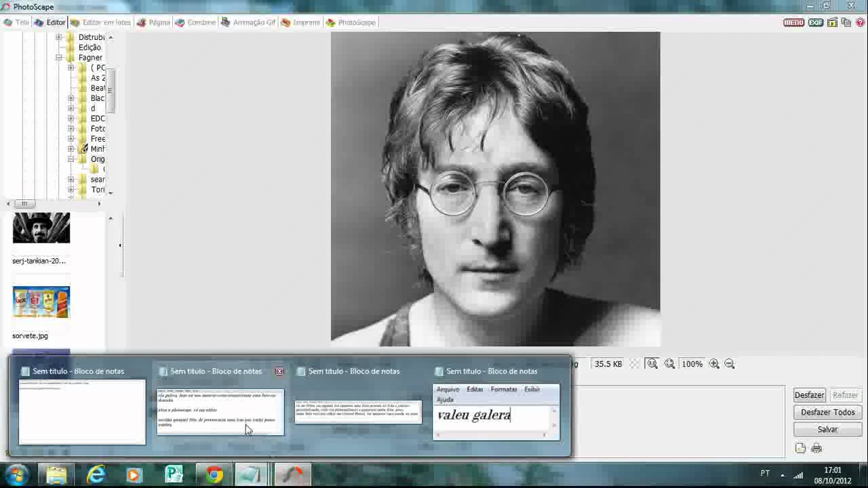Open the Animação Gif tab
Viewport: 868px width, 488px height.
point(248,22)
